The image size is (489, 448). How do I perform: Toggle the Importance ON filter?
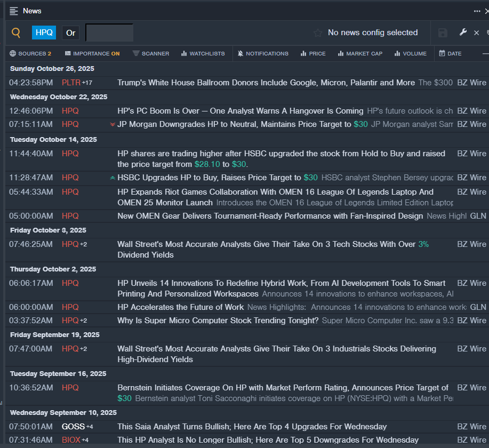(92, 54)
